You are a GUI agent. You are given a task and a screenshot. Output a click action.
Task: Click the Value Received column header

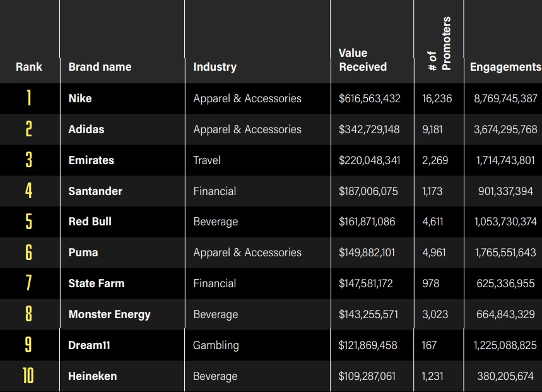(363, 60)
